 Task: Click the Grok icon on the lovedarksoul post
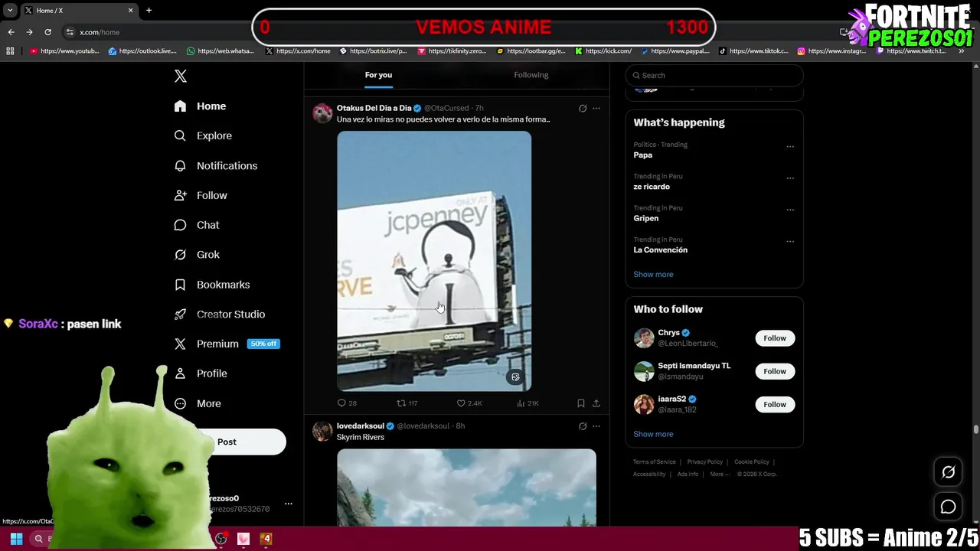[583, 425]
